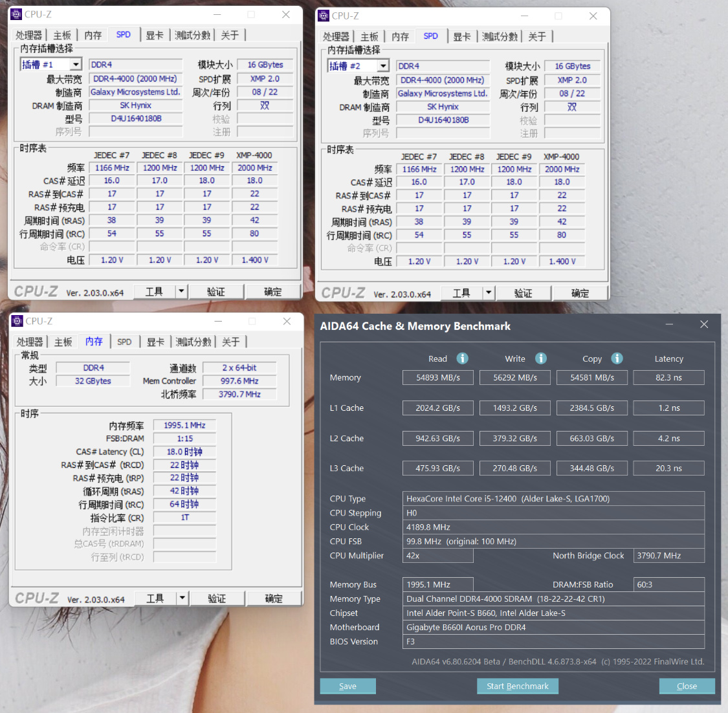Switch to SPD tab in bottom-left CPU-Z
The height and width of the screenshot is (713, 728).
124,342
